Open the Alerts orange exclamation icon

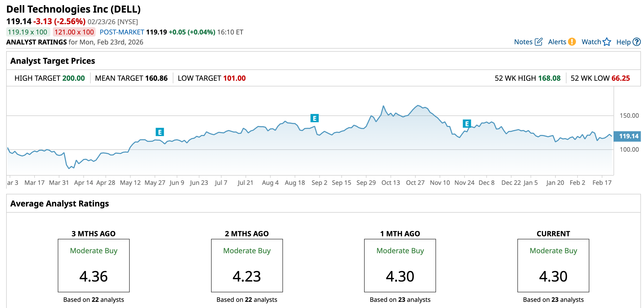tap(572, 42)
